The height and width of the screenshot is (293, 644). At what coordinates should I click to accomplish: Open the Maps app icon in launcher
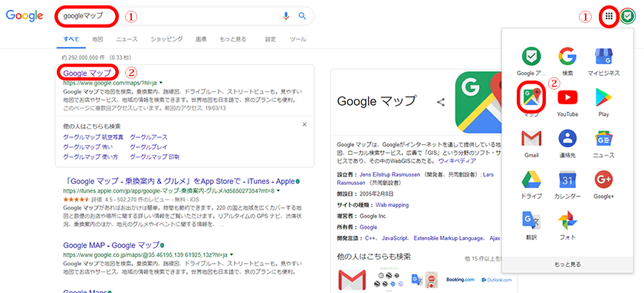tap(531, 97)
